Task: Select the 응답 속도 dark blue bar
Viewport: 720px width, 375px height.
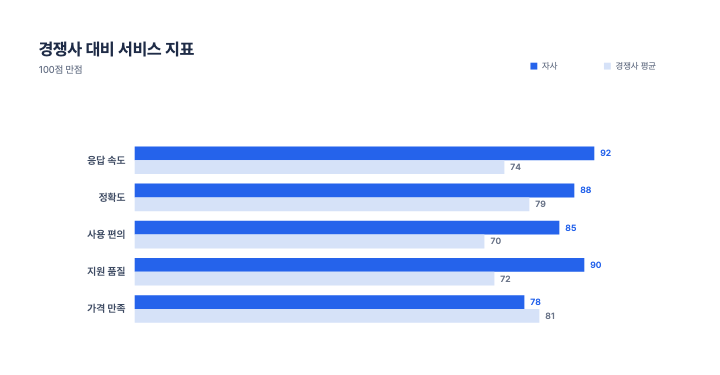Action: tap(364, 153)
